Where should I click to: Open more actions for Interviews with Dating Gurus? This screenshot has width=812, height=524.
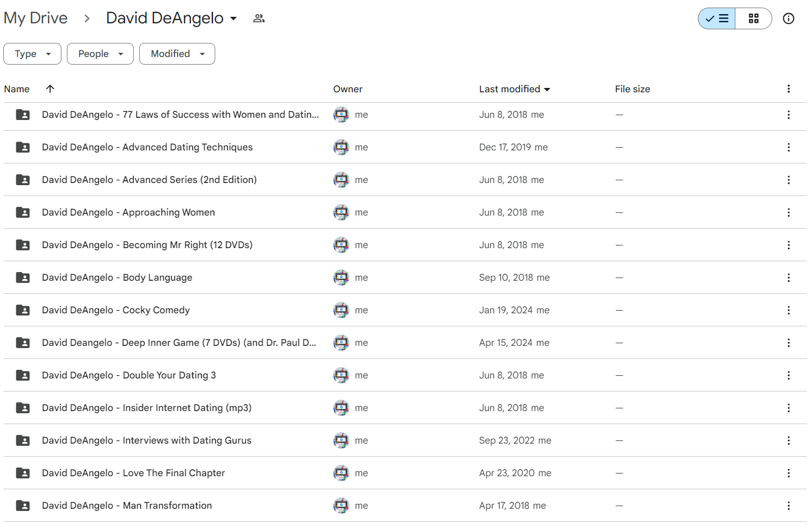coord(788,440)
